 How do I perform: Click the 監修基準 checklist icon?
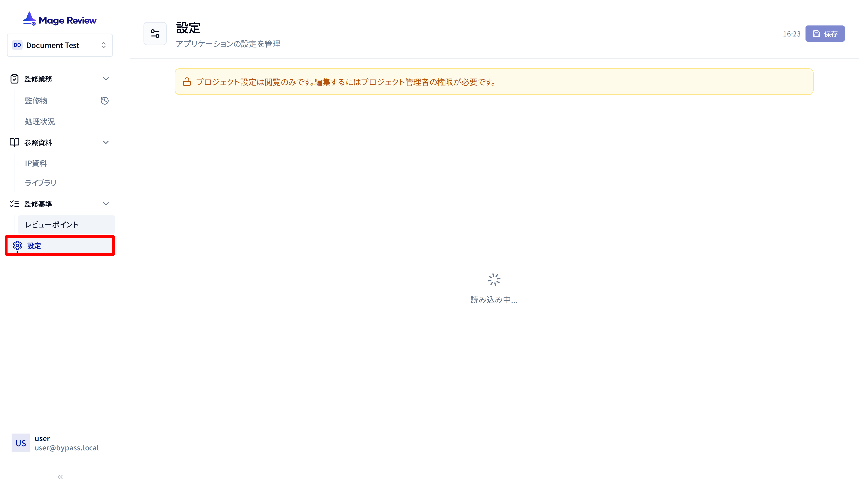tap(14, 204)
